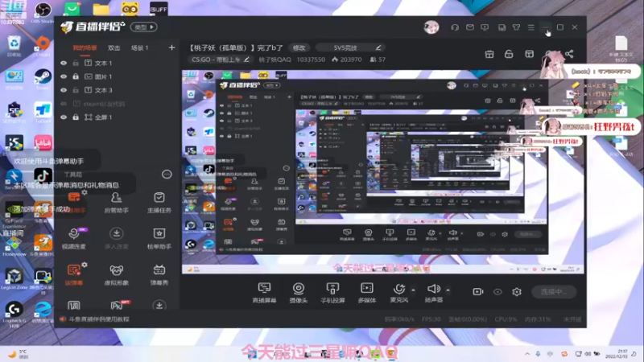
Task: Edit the 5V5竞技 tag selector
Action: (351, 47)
